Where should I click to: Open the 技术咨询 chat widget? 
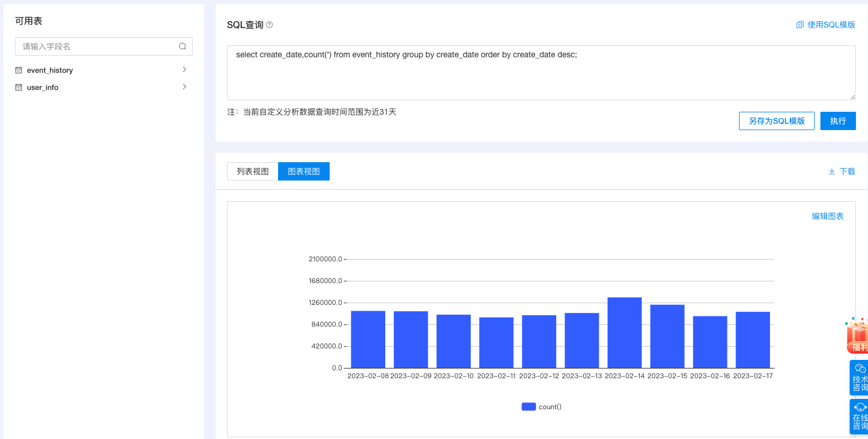click(x=859, y=378)
